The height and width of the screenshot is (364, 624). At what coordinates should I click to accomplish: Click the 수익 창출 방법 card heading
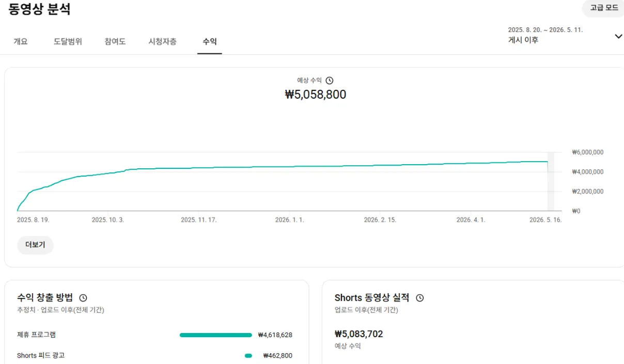pos(45,297)
